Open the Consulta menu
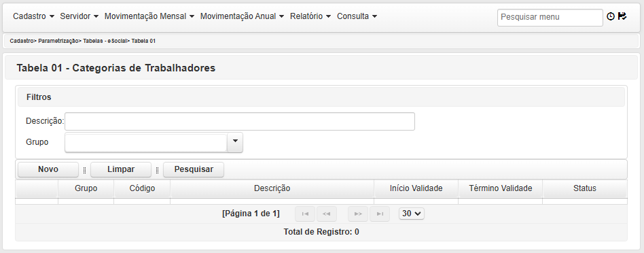 click(x=357, y=16)
